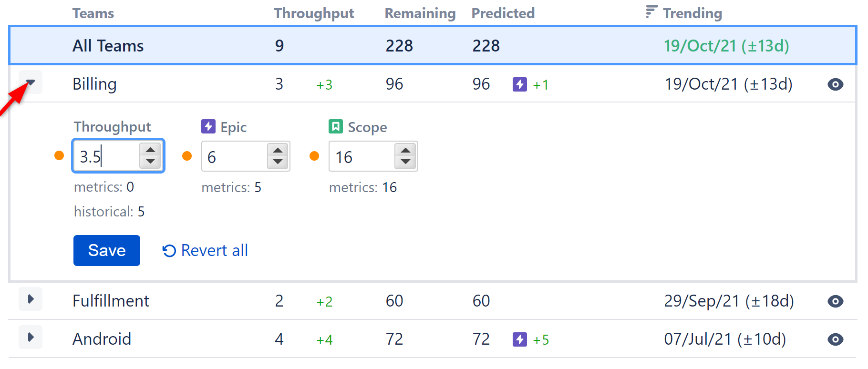Click the Epic lightning icon above the Epic field

[x=208, y=127]
